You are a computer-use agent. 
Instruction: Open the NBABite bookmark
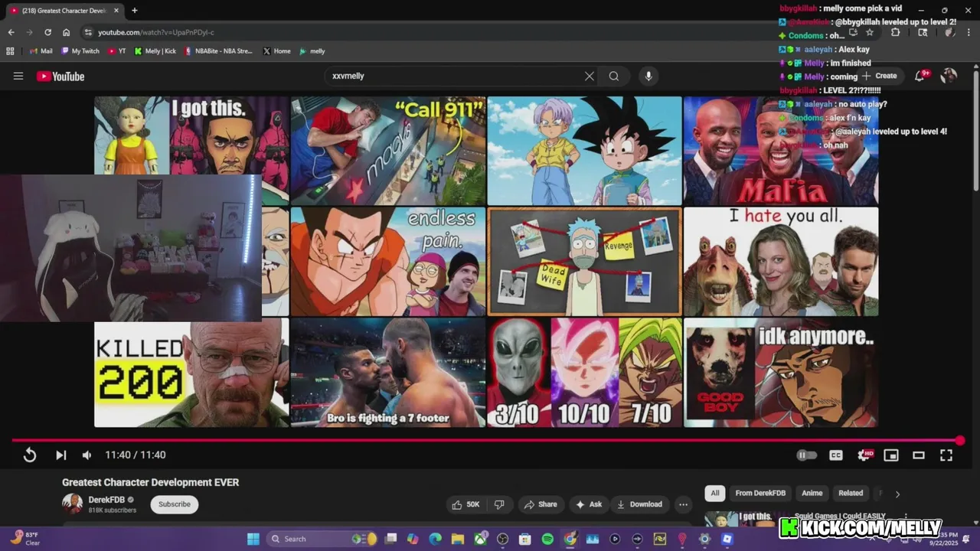point(218,51)
